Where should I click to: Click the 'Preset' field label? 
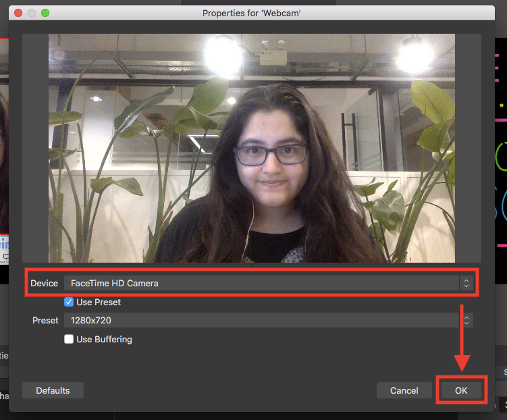(x=45, y=321)
